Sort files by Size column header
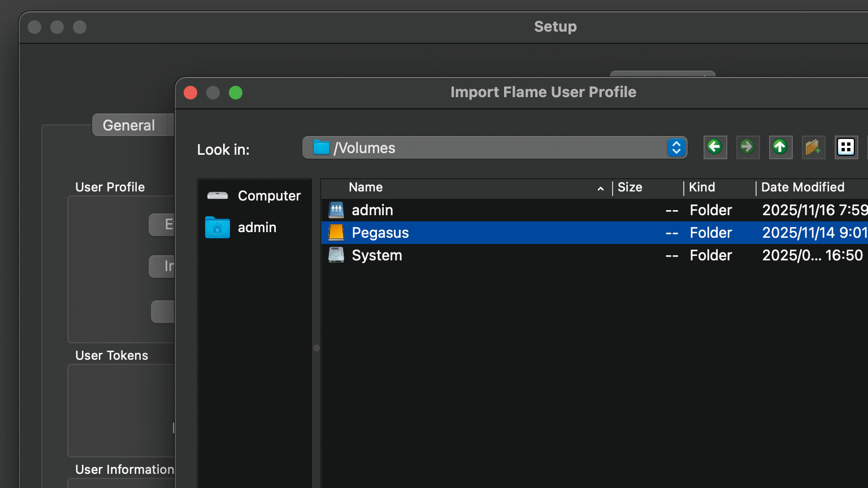 (630, 188)
